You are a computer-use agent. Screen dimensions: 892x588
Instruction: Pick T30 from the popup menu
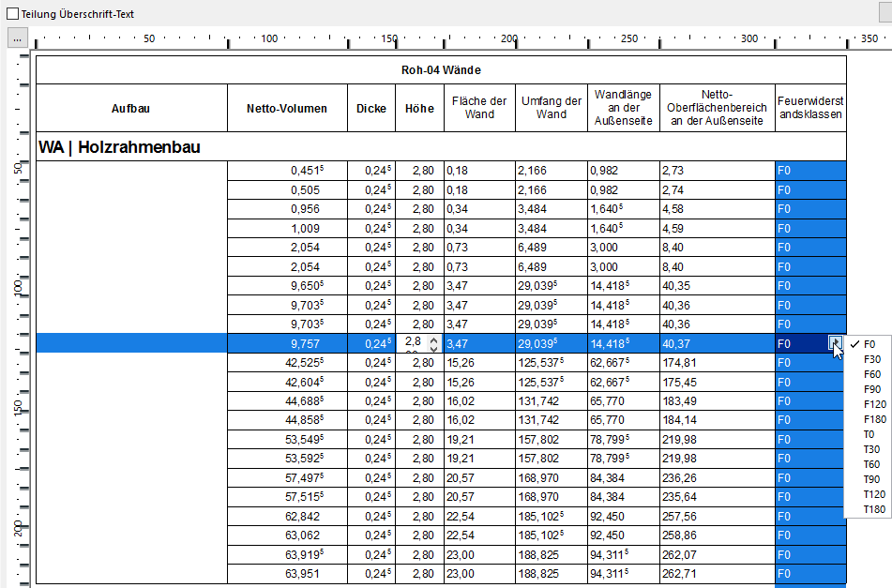coord(871,449)
